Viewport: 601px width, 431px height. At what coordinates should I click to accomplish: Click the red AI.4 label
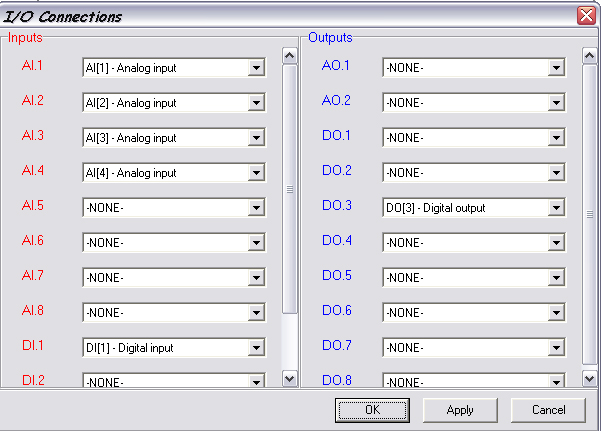tap(33, 170)
